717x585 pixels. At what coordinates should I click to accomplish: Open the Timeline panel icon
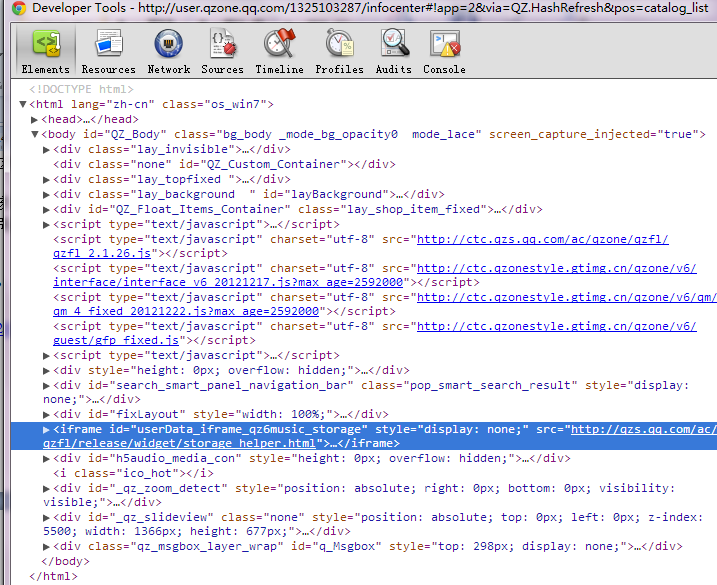279,43
